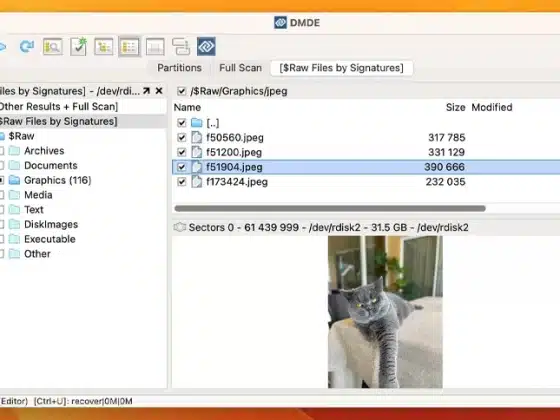560x420 pixels.
Task: Click the horizontal scrollbar under file list
Action: 330,208
